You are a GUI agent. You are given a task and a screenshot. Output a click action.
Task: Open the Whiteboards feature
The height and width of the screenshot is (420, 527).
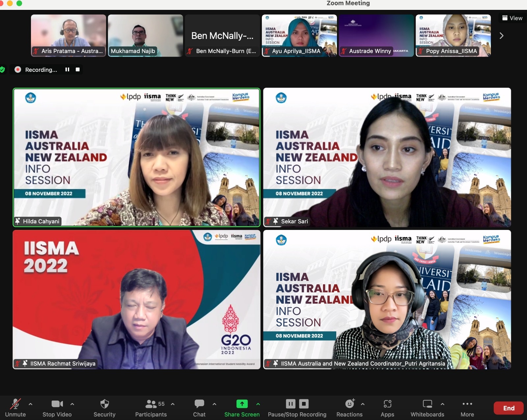point(427,408)
